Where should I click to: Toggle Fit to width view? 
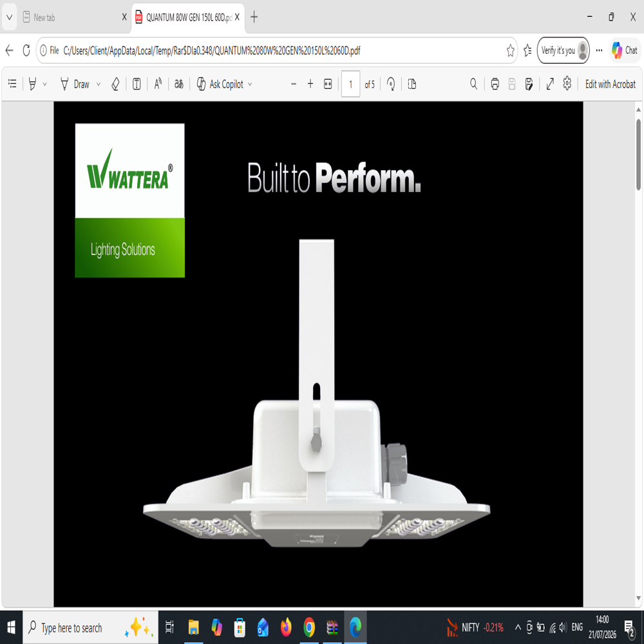(x=328, y=84)
